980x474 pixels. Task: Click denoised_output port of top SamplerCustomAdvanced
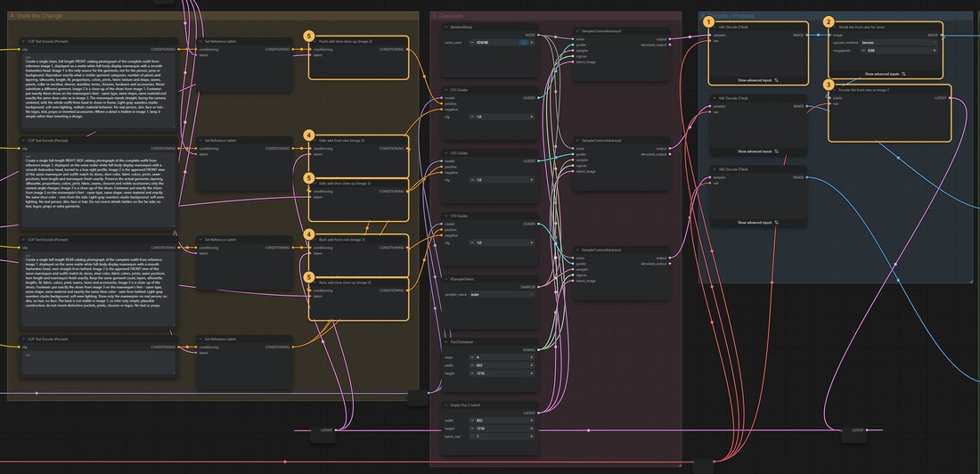pyautogui.click(x=669, y=45)
